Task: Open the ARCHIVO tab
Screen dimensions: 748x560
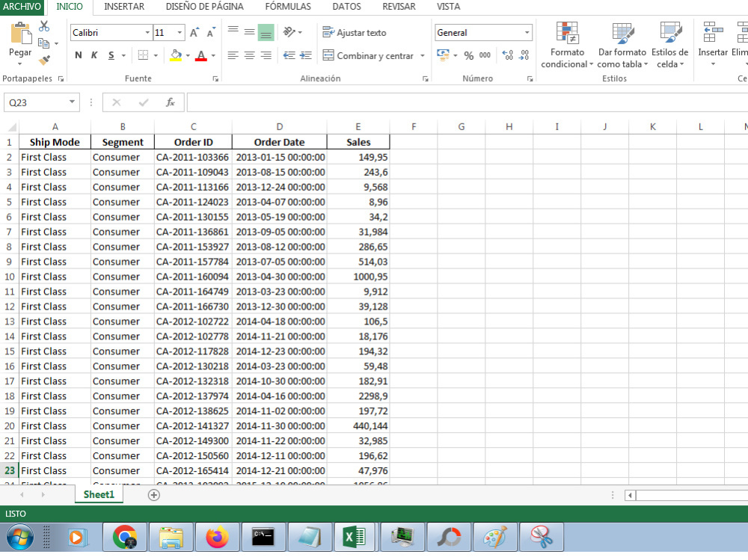Action: [22, 7]
